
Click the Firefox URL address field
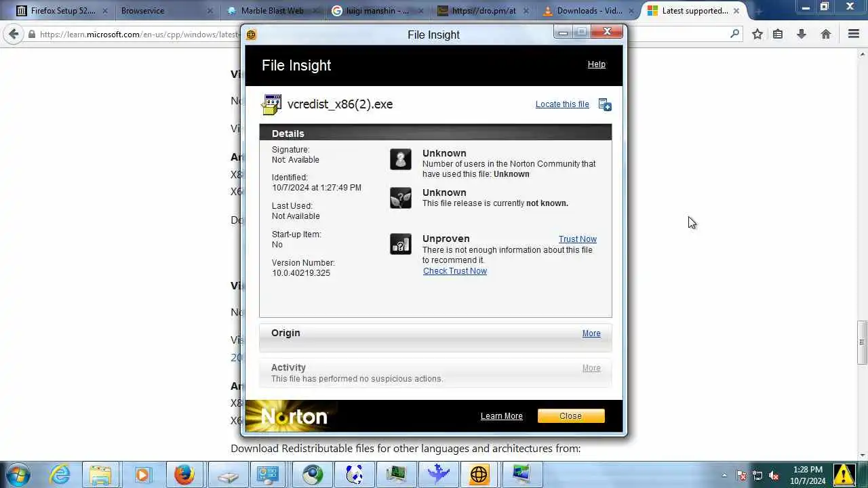384,34
